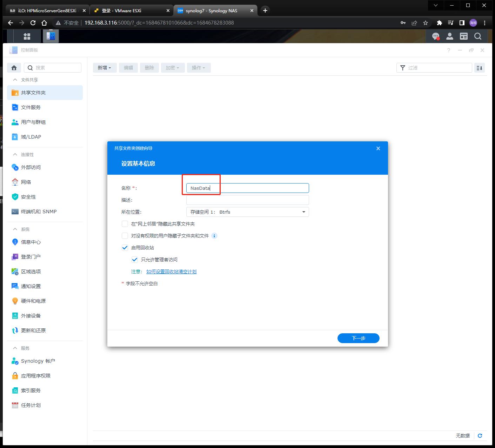
Task: Collapse the 服务 section
Action: pyautogui.click(x=15, y=348)
